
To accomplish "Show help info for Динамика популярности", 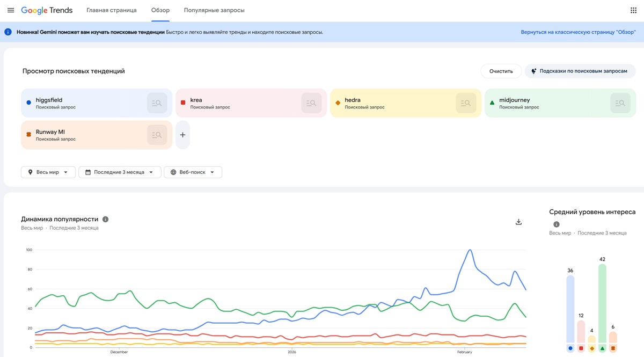I will tap(106, 219).
